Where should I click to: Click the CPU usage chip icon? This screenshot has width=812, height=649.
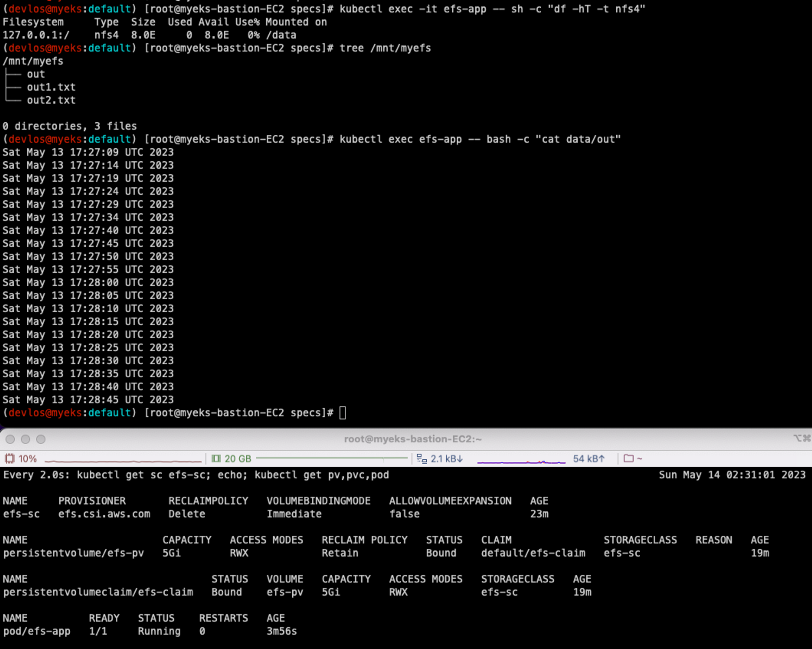9,459
